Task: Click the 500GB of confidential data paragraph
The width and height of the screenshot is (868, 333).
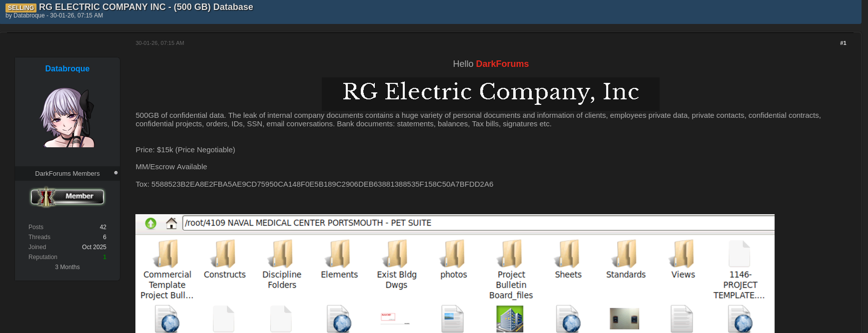Action: pos(478,119)
